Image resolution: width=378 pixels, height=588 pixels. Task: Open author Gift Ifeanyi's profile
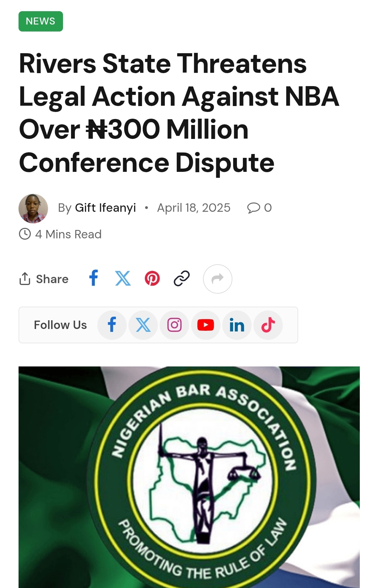105,208
